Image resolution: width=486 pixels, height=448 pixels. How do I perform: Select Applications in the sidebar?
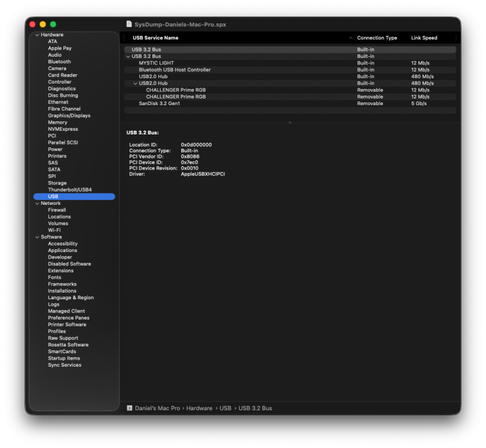click(x=62, y=250)
